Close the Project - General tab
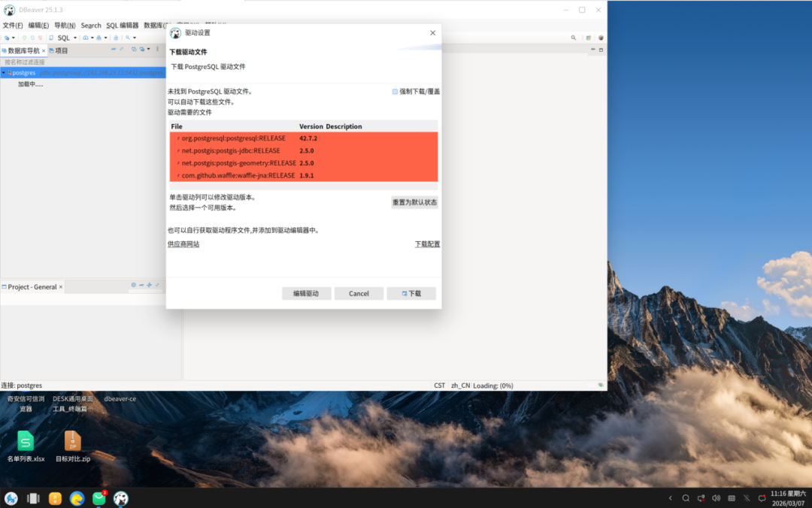Image resolution: width=812 pixels, height=508 pixels. [x=61, y=287]
